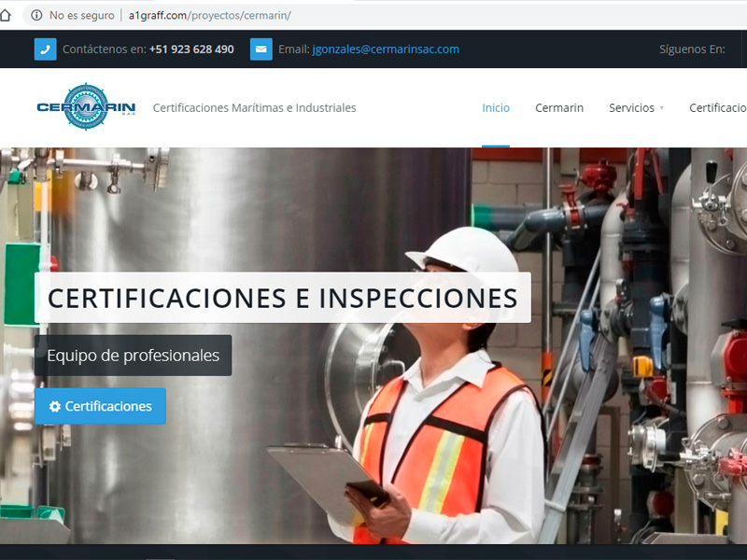Screen dimensions: 747x560
Task: Click the Síguenos En label
Action: [692, 49]
